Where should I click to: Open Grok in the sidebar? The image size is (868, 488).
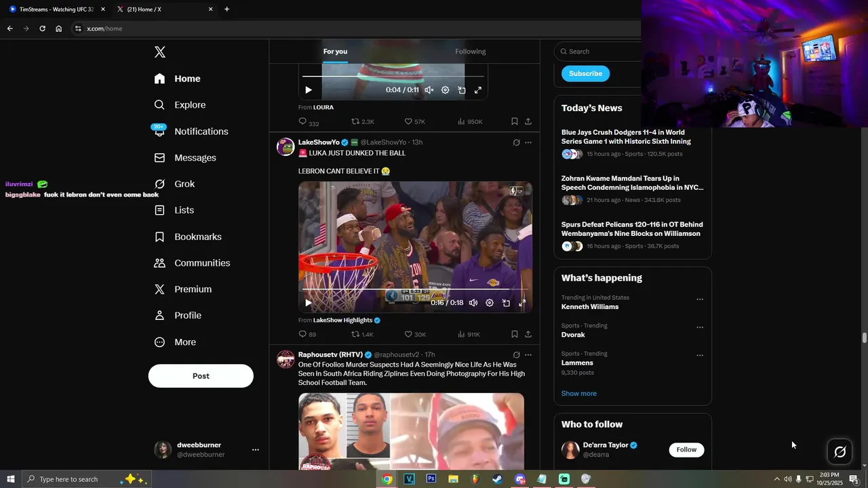tap(174, 184)
